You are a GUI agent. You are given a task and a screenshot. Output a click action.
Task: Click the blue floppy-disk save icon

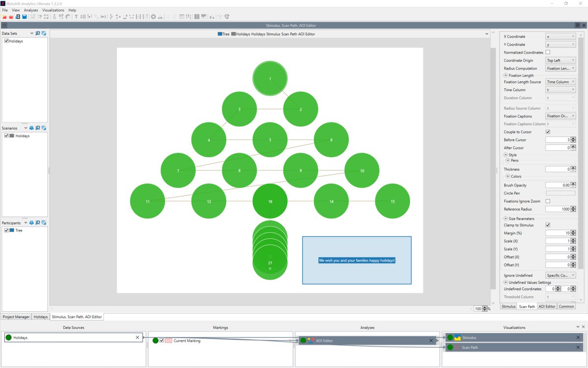[24, 17]
